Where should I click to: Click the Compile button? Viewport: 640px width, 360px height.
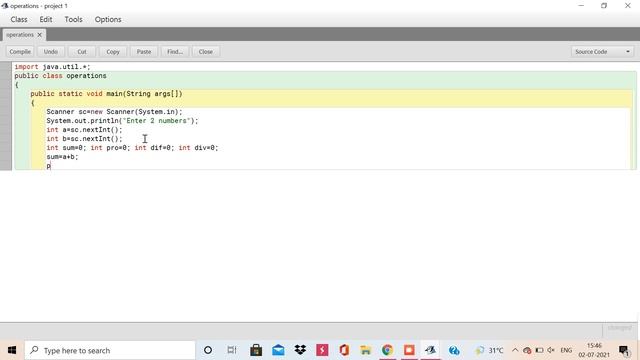(20, 51)
